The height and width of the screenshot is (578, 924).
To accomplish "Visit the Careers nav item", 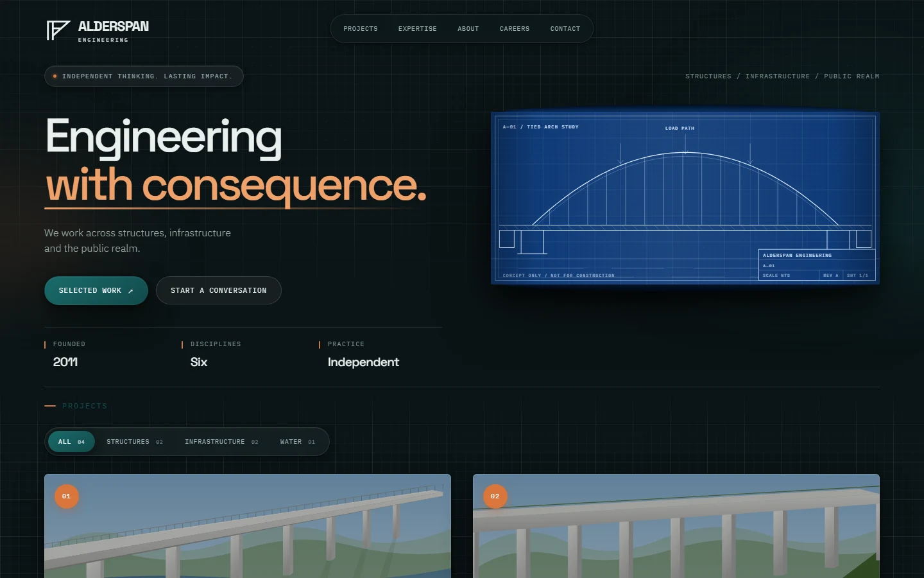I will coord(515,29).
